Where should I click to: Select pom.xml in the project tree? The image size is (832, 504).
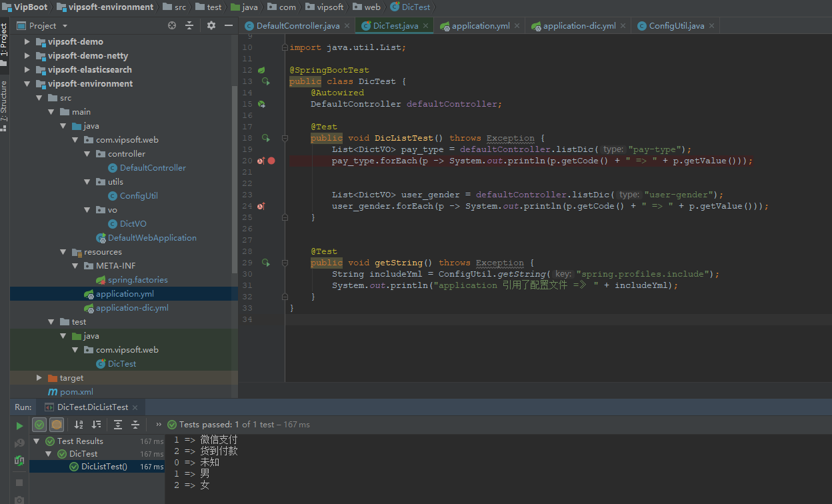point(76,392)
